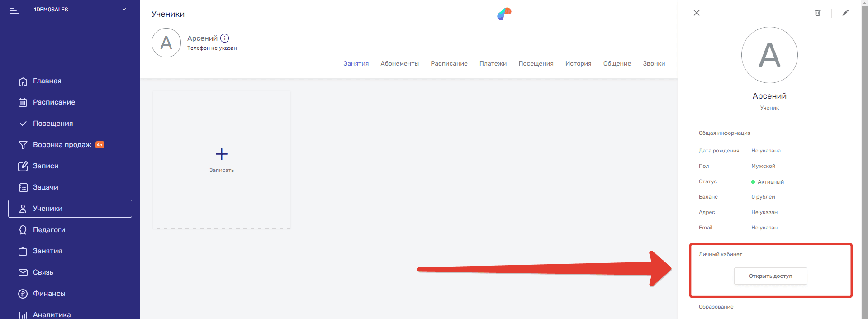
Task: Collapse the sidebar with the hamburger icon
Action: pyautogui.click(x=14, y=10)
